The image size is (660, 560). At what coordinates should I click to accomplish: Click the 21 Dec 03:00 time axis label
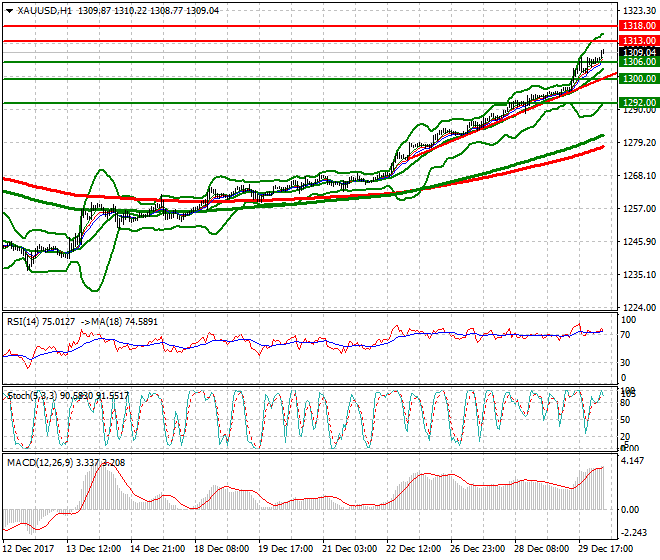349,549
